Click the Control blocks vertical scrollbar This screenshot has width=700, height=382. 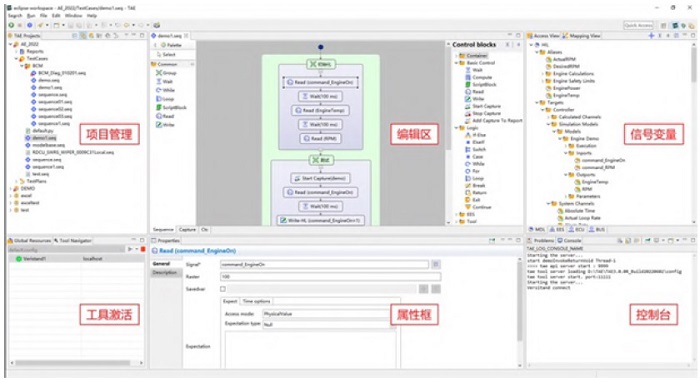coord(448,134)
